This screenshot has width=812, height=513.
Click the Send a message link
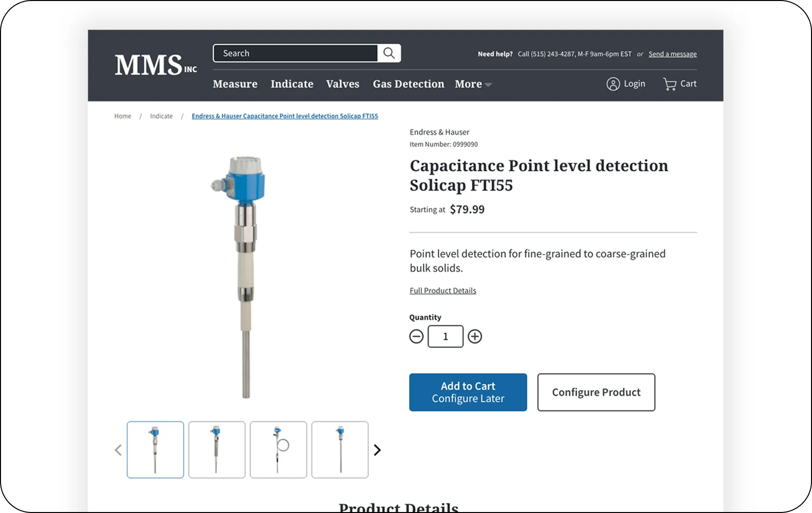coord(672,54)
